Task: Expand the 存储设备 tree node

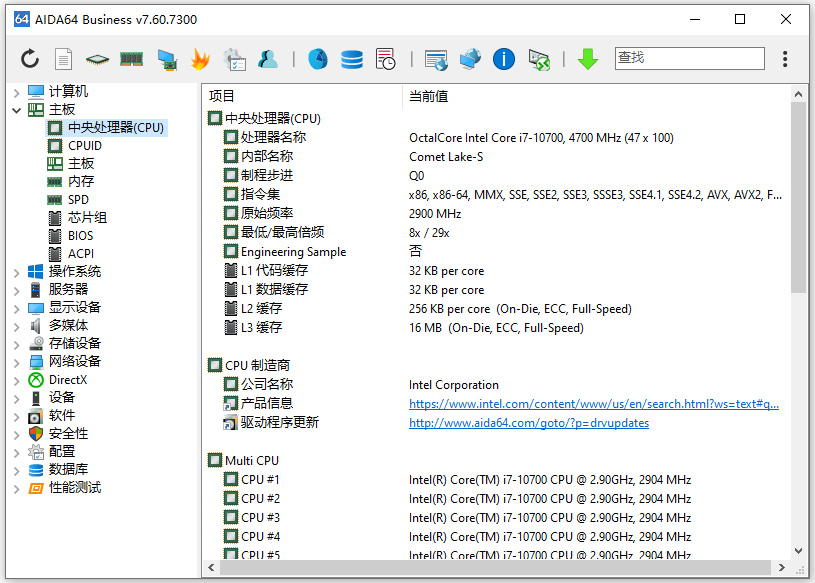Action: pos(16,344)
